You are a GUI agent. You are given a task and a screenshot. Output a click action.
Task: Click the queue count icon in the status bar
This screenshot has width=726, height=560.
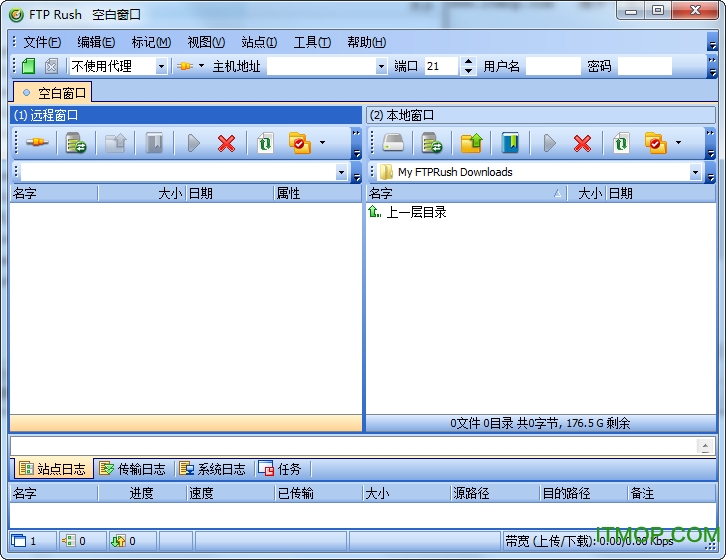tap(69, 541)
